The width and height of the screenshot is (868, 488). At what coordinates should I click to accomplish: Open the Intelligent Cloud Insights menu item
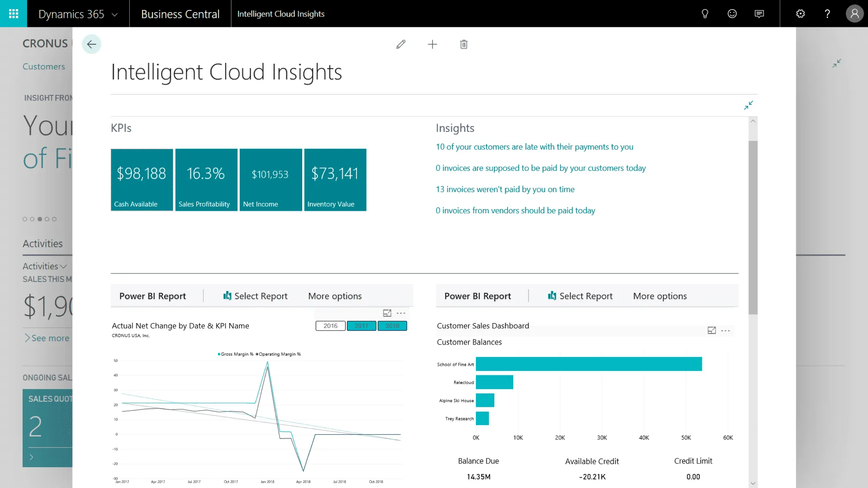pyautogui.click(x=281, y=13)
